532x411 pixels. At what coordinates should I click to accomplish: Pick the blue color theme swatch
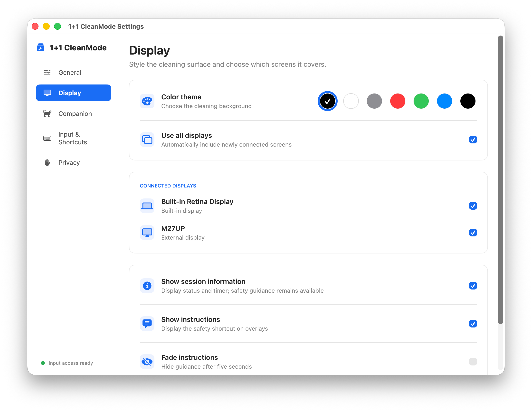coord(444,101)
